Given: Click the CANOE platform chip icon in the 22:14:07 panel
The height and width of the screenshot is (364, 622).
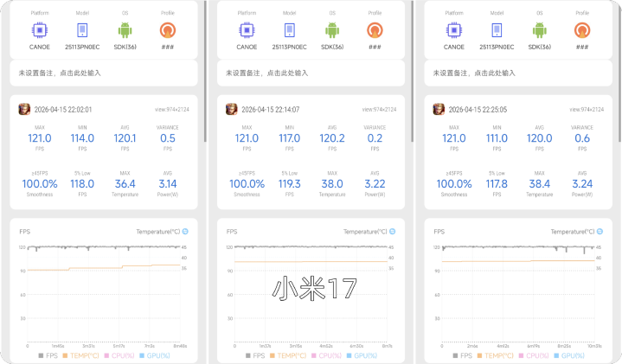Looking at the screenshot, I should [247, 30].
